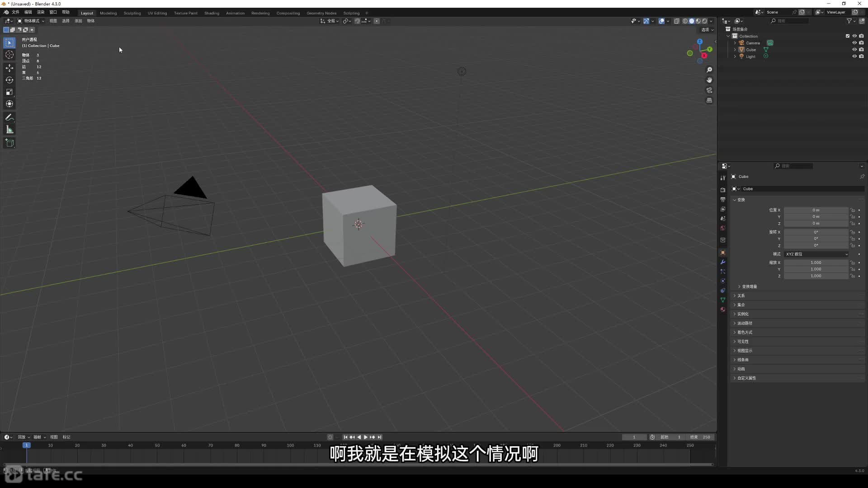Select the Annotate pencil tool
Viewport: 868px width, 488px height.
(9, 117)
